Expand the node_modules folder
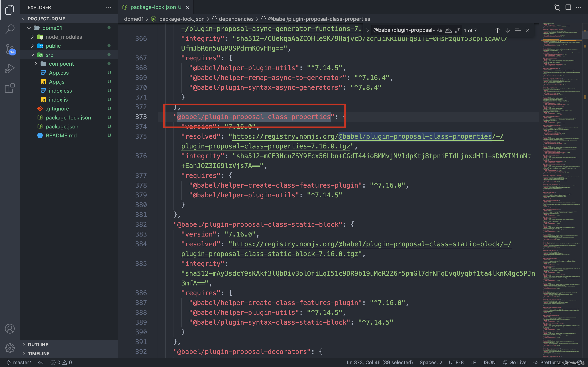This screenshot has height=367, width=588. [64, 37]
